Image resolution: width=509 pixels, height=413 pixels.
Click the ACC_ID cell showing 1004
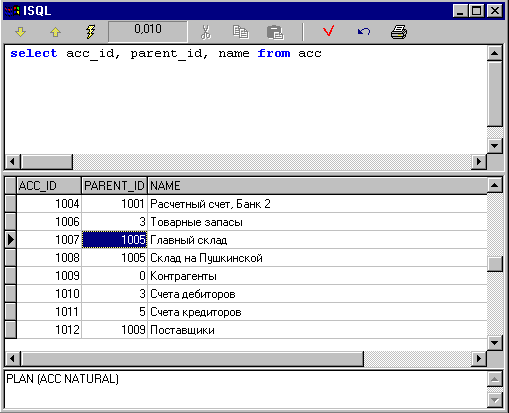pyautogui.click(x=49, y=204)
